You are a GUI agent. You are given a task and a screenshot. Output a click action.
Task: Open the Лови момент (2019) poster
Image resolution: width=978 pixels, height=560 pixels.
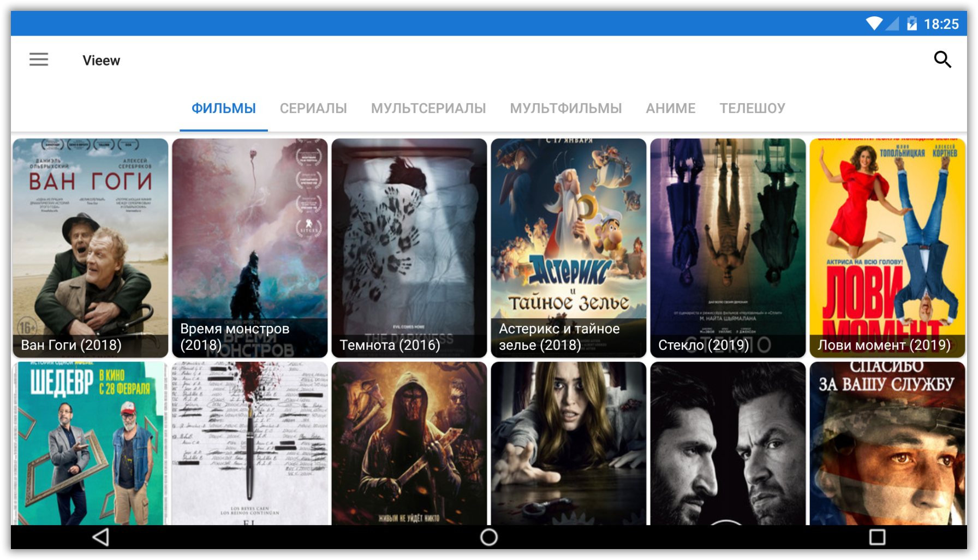pyautogui.click(x=887, y=248)
